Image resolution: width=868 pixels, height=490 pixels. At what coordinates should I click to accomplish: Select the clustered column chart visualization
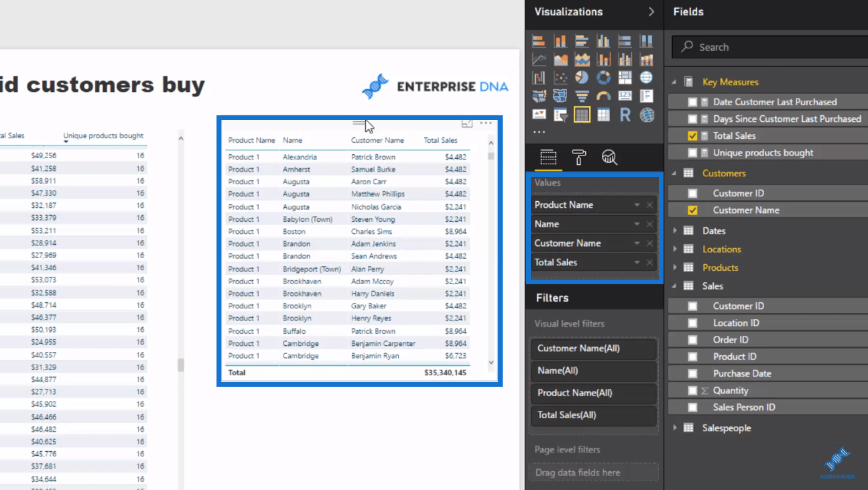click(603, 42)
